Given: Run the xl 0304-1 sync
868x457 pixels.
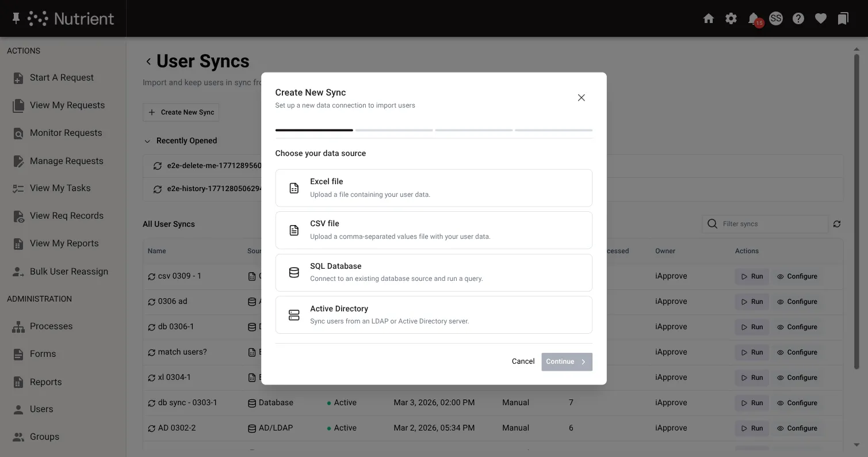Looking at the screenshot, I should [x=752, y=378].
